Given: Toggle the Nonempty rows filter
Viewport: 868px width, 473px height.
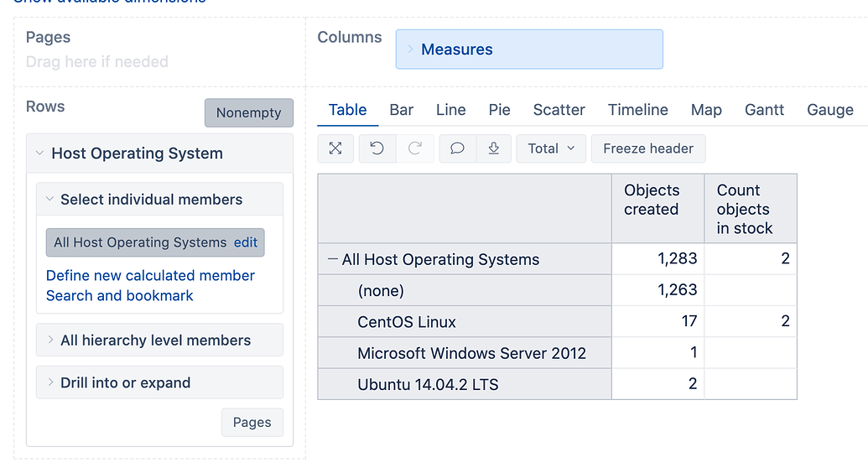Looking at the screenshot, I should [x=248, y=113].
